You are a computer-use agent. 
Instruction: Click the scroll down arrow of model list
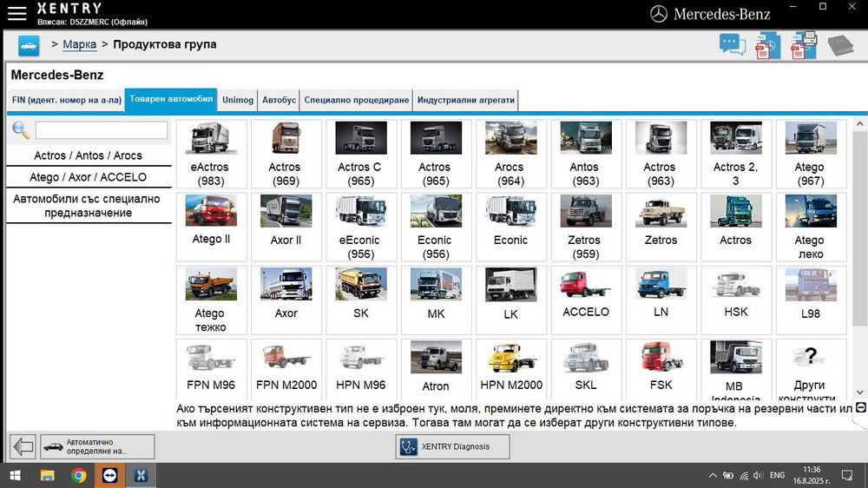click(x=859, y=392)
